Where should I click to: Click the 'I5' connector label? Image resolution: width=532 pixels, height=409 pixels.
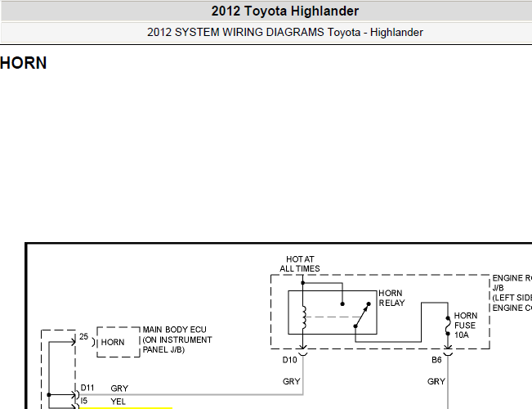(84, 401)
